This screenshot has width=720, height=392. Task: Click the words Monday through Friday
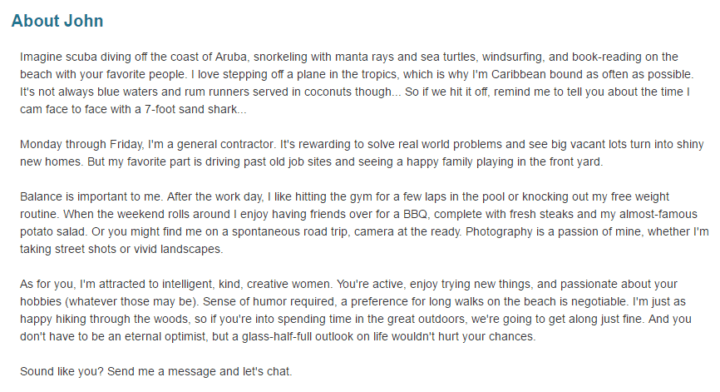point(81,144)
